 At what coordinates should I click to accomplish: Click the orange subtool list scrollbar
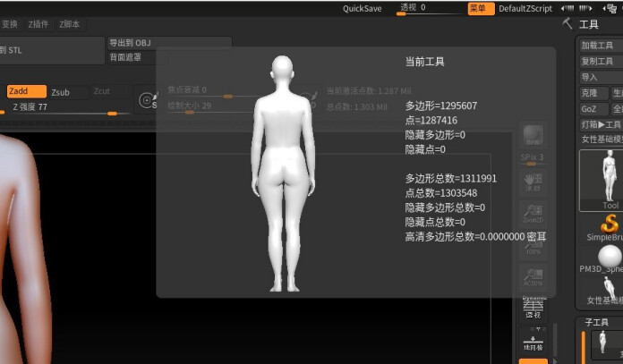(584, 348)
